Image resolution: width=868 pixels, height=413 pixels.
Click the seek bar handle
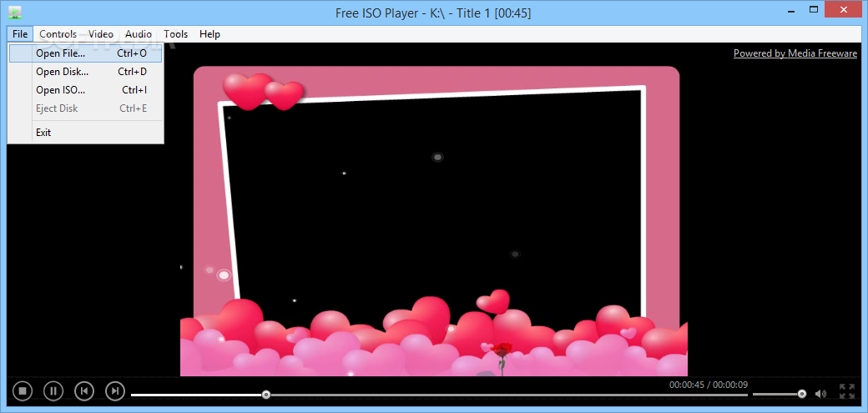click(x=266, y=395)
